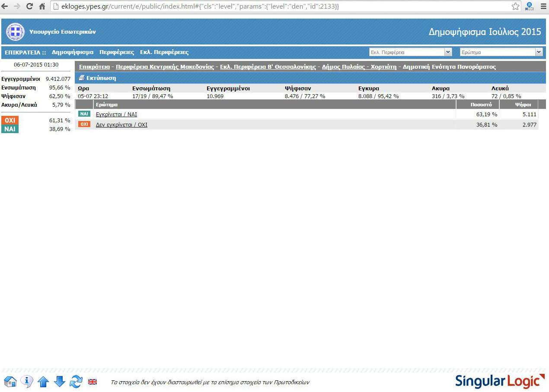The height and width of the screenshot is (392, 549).
Task: Go to browser home page icon
Action: pyautogui.click(x=42, y=6)
